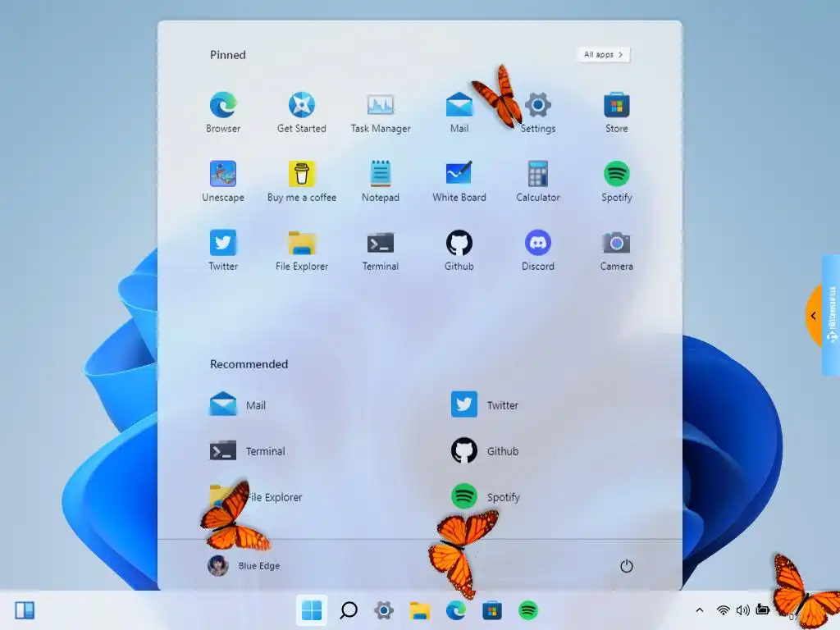Show hidden tray icons chevron
This screenshot has height=630, width=840.
coord(699,610)
